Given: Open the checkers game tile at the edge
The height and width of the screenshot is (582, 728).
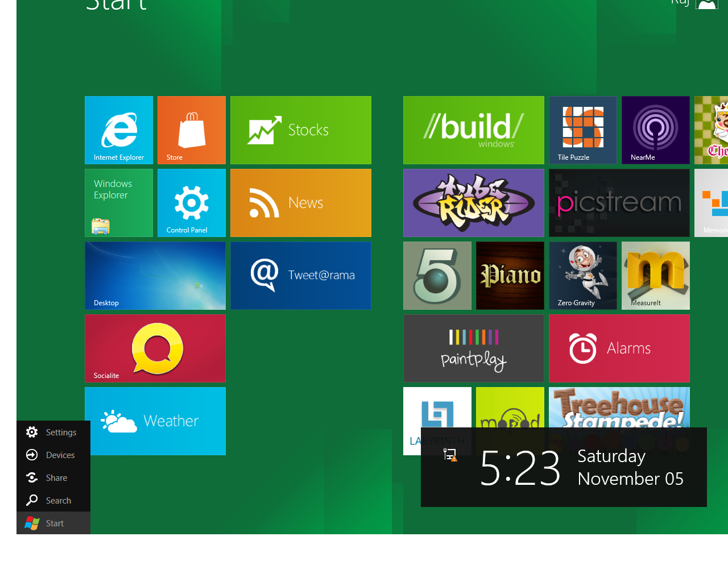Looking at the screenshot, I should [x=712, y=130].
